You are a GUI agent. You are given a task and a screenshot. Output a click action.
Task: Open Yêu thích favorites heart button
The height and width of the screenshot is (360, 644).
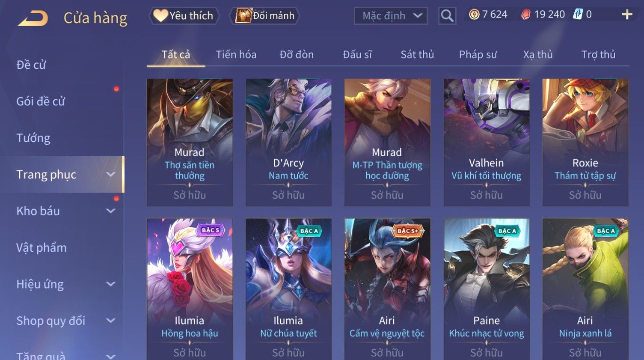tap(184, 16)
